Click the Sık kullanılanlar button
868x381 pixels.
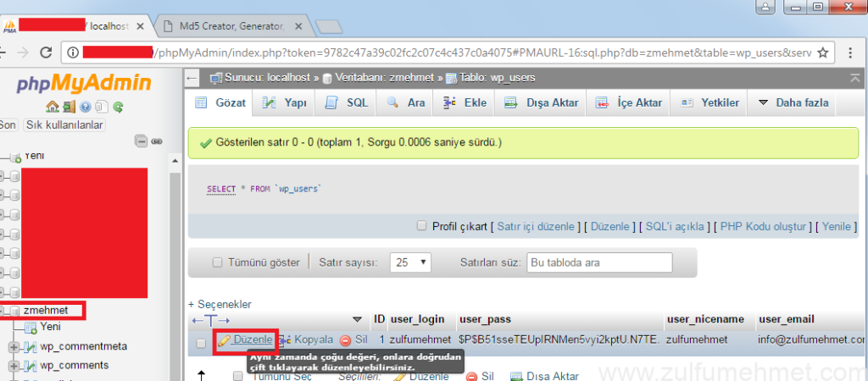64,124
